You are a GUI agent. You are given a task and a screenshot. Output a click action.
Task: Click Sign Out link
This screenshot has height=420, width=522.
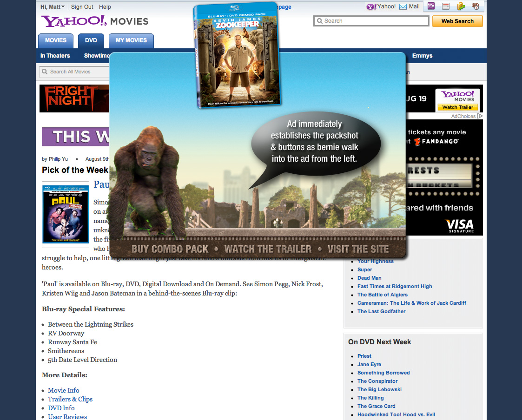(x=82, y=7)
